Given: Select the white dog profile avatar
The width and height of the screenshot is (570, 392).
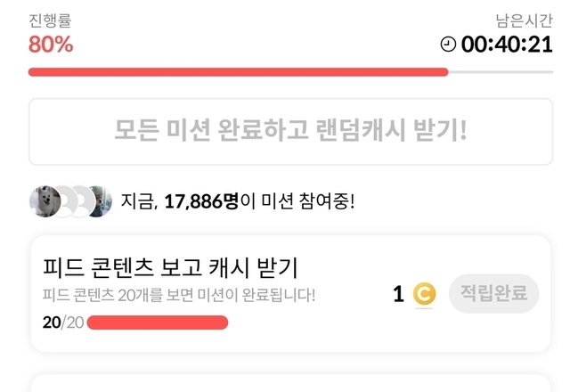Looking at the screenshot, I should (x=45, y=201).
